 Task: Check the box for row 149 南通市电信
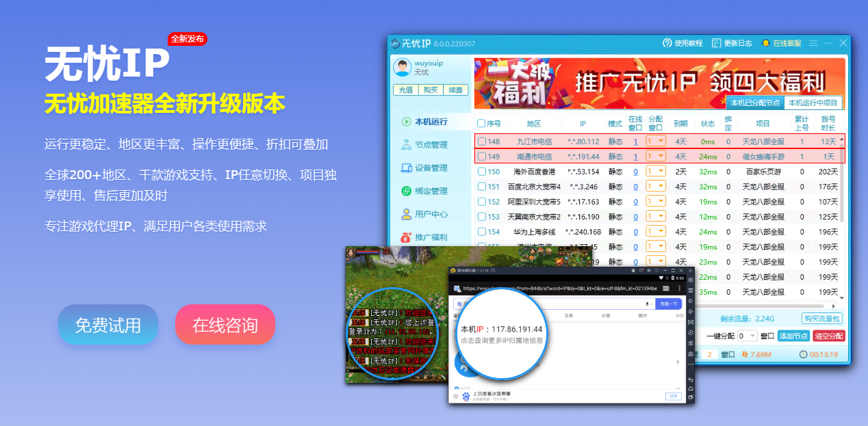[482, 157]
